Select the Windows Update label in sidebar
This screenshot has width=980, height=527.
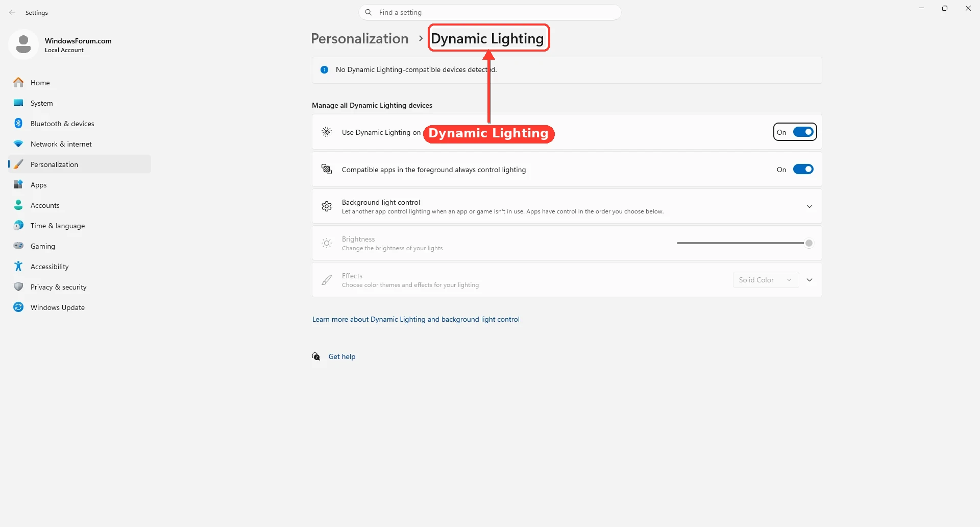[58, 307]
